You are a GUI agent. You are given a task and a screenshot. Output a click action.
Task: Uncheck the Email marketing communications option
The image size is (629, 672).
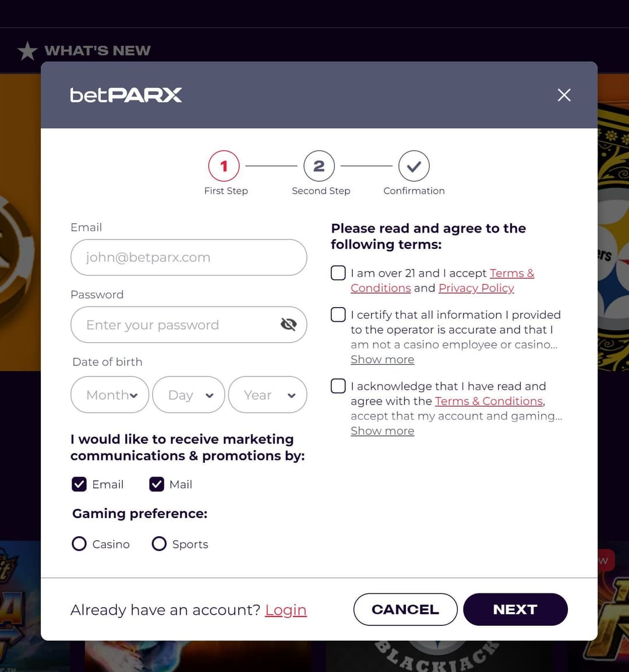click(x=79, y=484)
